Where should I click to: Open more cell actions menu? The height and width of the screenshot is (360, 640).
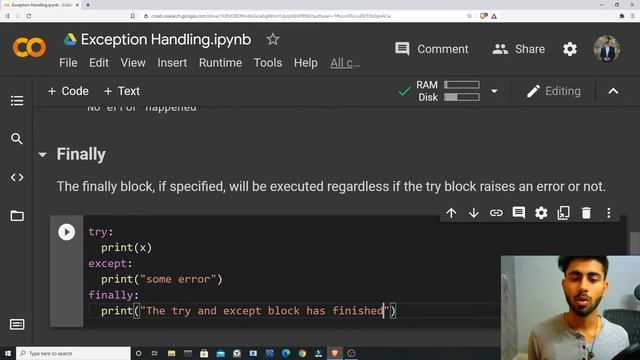[609, 213]
